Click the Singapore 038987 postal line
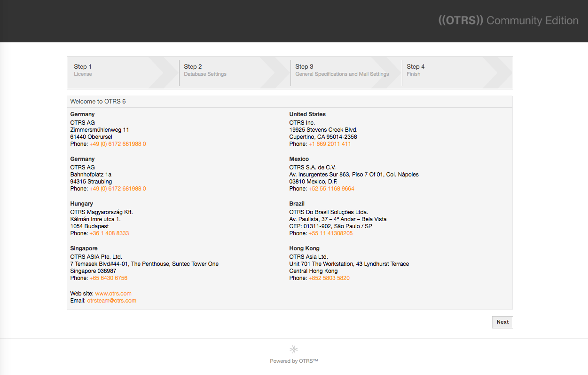Viewport: 588px width, 375px height. [94, 271]
